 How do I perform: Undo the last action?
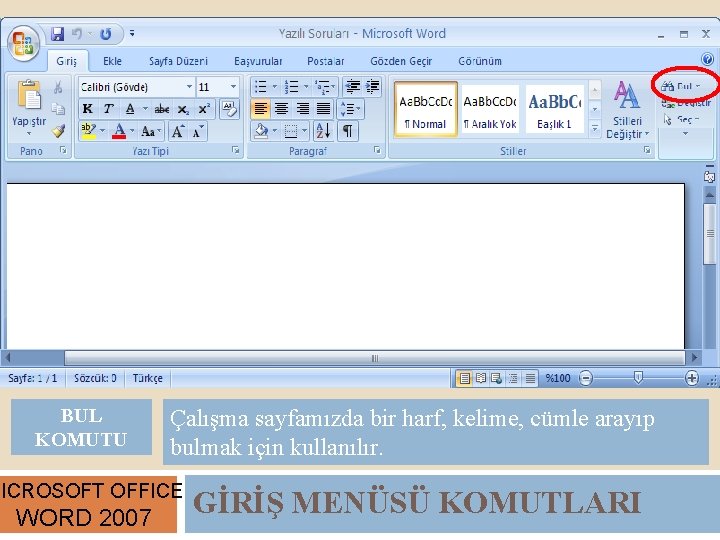(x=77, y=34)
